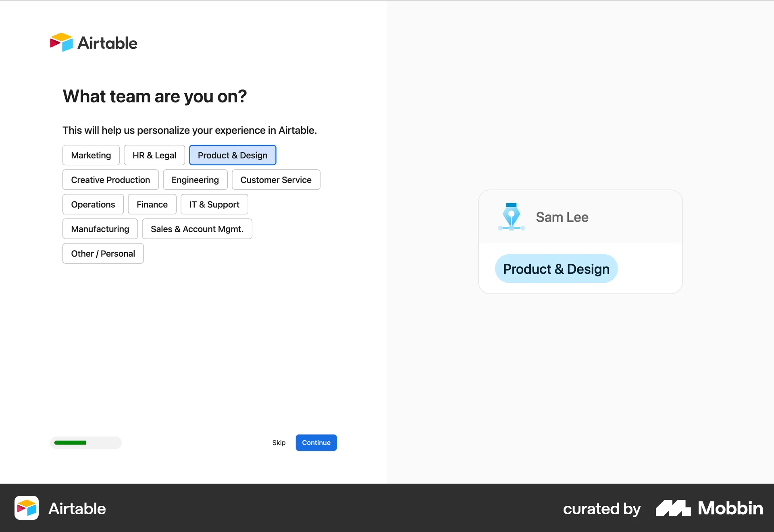Image resolution: width=774 pixels, height=532 pixels.
Task: Pick Customer Service as your team
Action: [x=276, y=180]
